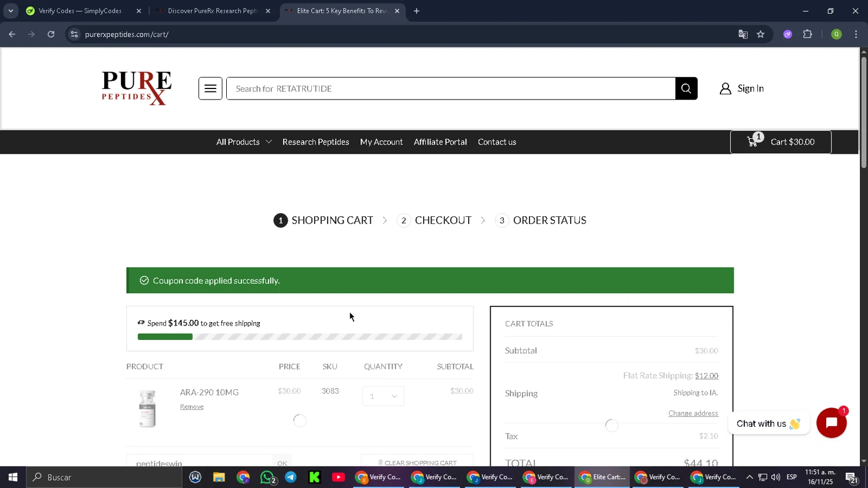Open notification center in taskbar
This screenshot has width=868, height=488.
tap(851, 477)
